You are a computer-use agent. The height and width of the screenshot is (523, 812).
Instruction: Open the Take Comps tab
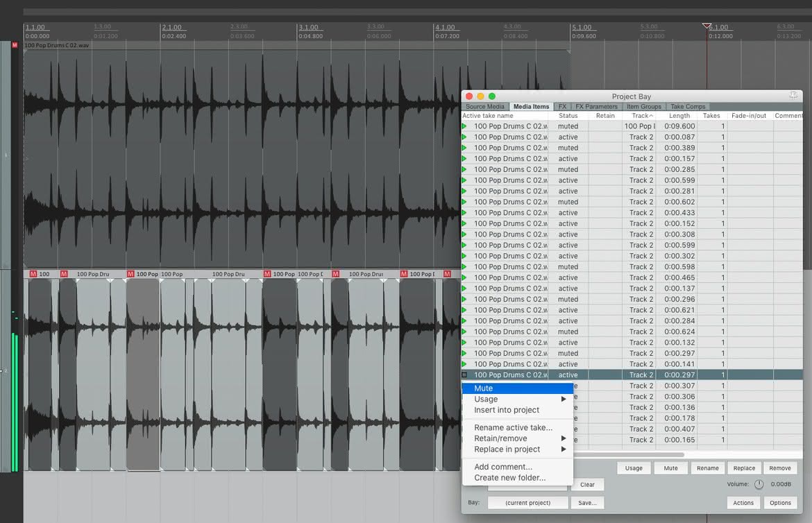pyautogui.click(x=688, y=107)
